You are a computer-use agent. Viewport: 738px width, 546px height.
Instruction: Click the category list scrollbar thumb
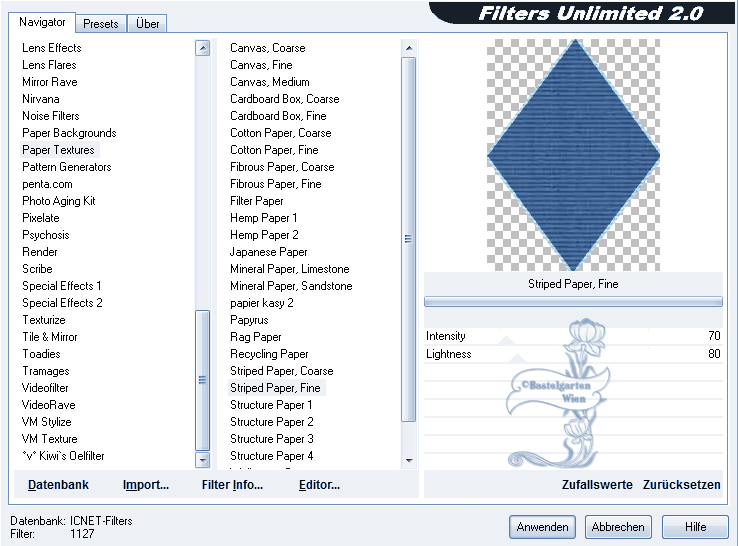pyautogui.click(x=202, y=380)
